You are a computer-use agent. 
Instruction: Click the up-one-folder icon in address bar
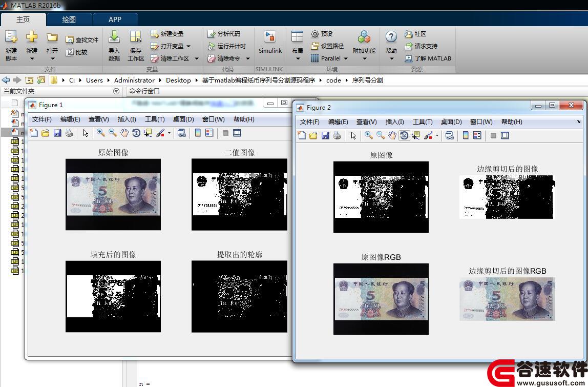(29, 80)
